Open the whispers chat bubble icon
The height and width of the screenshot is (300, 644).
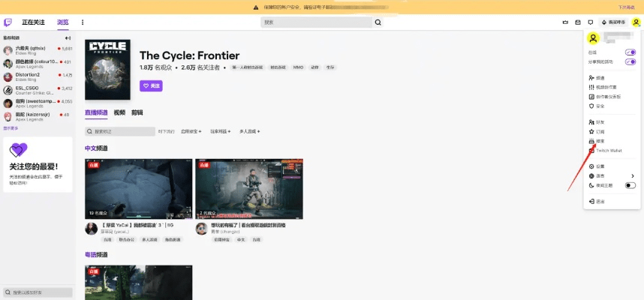pos(591,22)
